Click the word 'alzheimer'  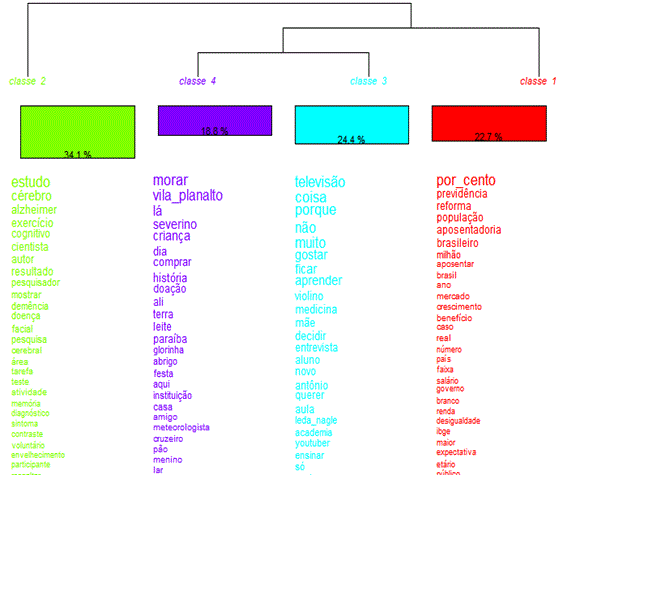coord(34,211)
